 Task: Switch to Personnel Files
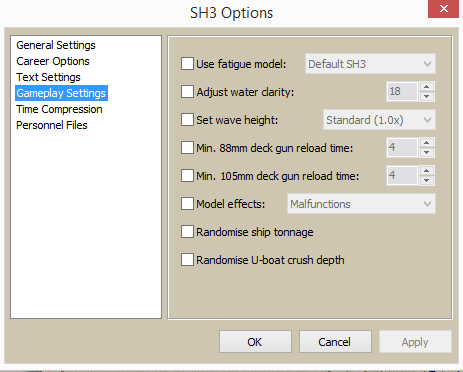[x=52, y=125]
